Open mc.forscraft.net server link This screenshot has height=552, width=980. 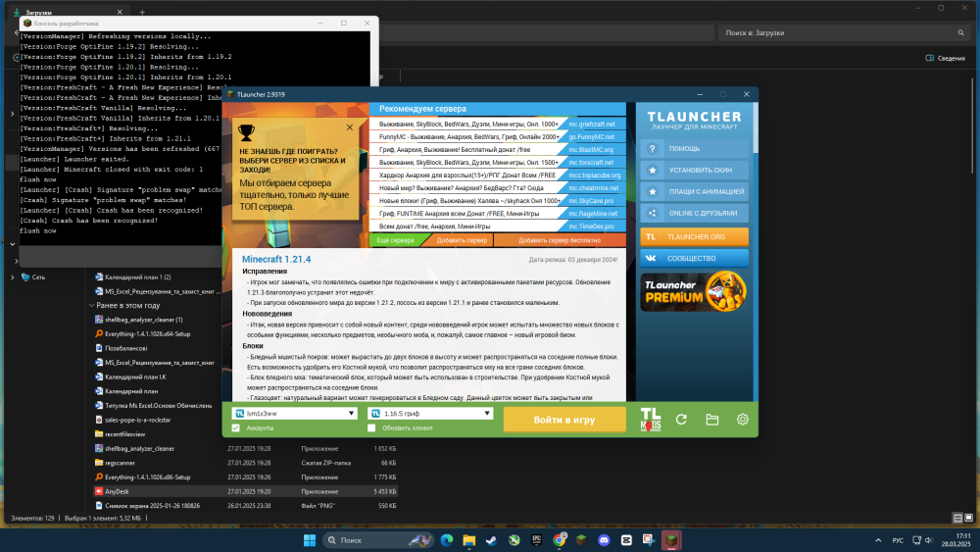[592, 163]
